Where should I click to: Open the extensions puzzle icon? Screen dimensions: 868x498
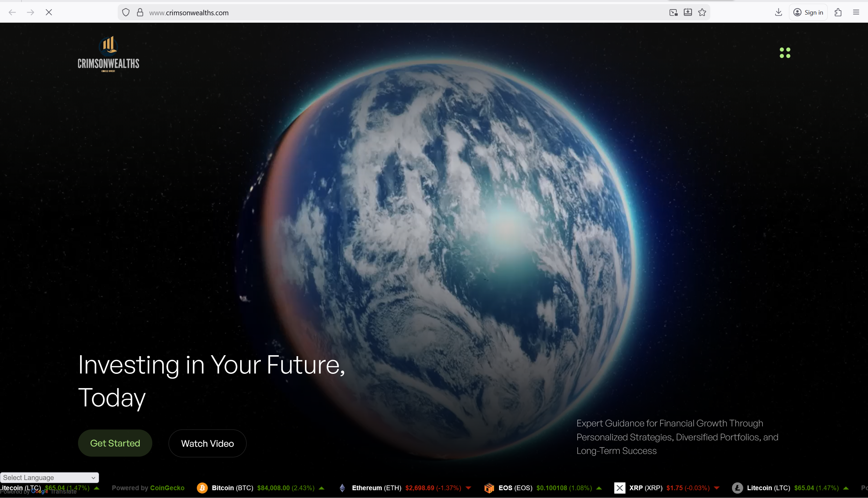pos(837,13)
